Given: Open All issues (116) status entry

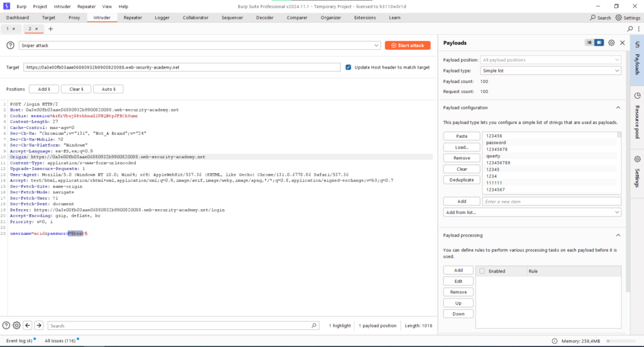Looking at the screenshot, I should 60,341.
